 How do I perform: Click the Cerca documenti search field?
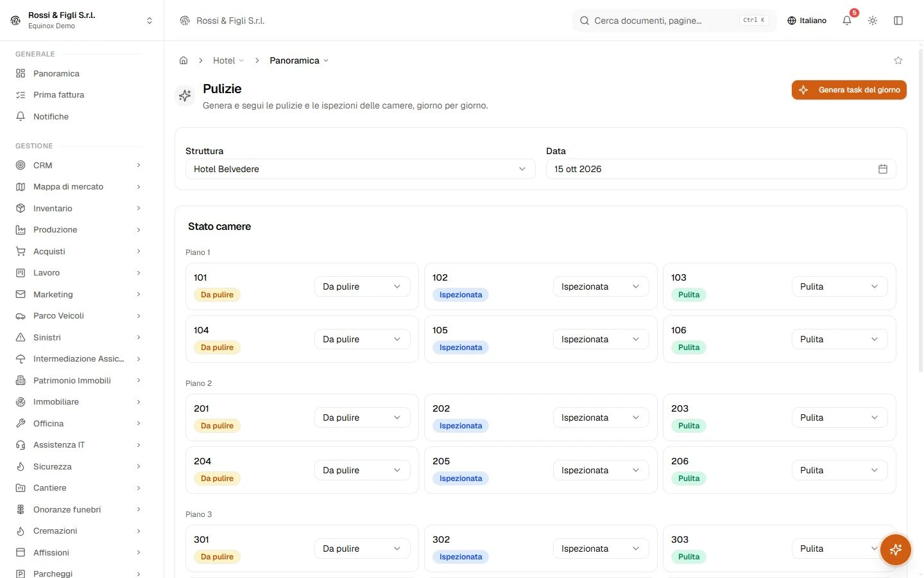click(674, 21)
